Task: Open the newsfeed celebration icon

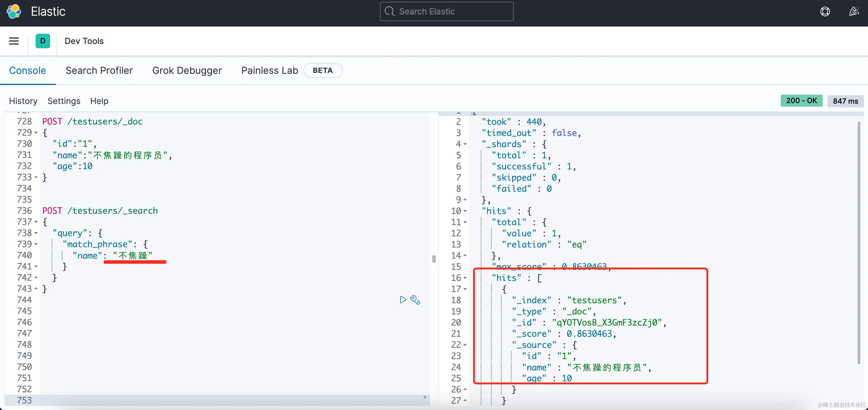Action: [x=854, y=11]
